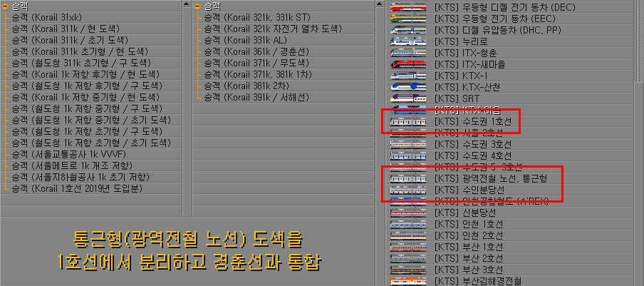Select the ITX-청춘 train sprite icon
The width and height of the screenshot is (644, 286).
[x=408, y=53]
